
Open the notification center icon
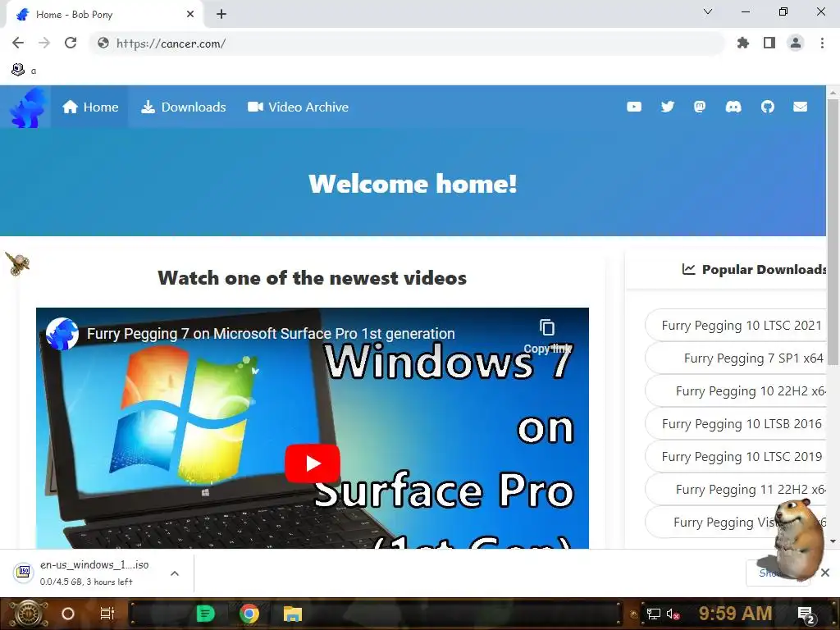tap(806, 615)
